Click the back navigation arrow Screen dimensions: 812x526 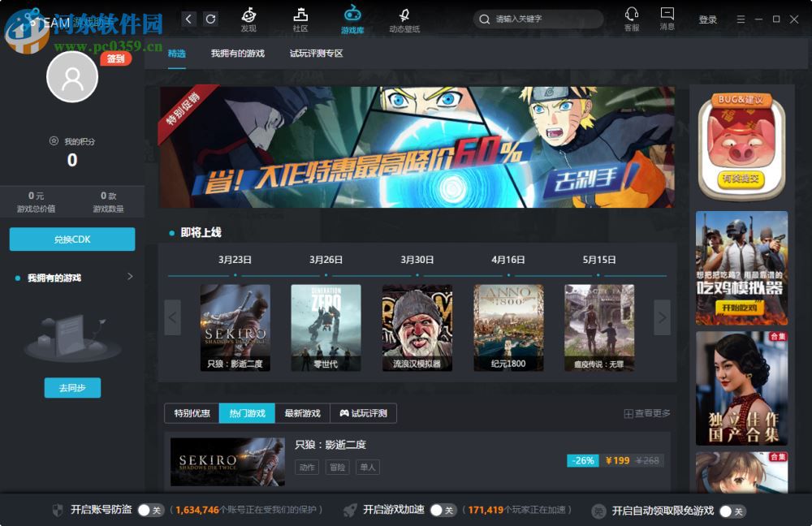click(x=188, y=18)
